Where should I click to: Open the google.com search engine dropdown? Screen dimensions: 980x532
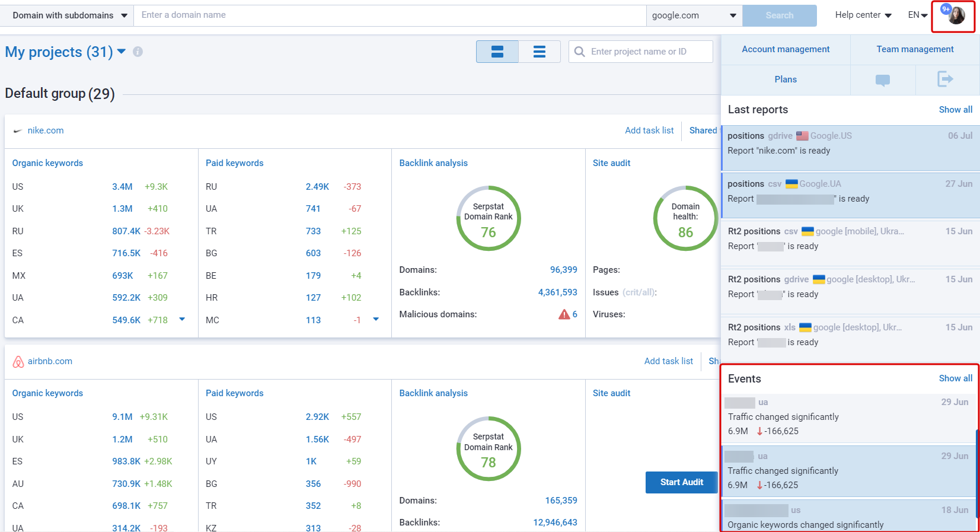[x=693, y=15]
